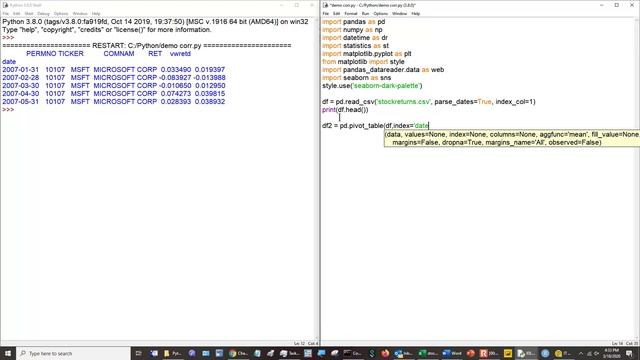This screenshot has height=360, width=640.
Task: Open Shell menu in Python Shell window
Action: pyautogui.click(x=29, y=13)
